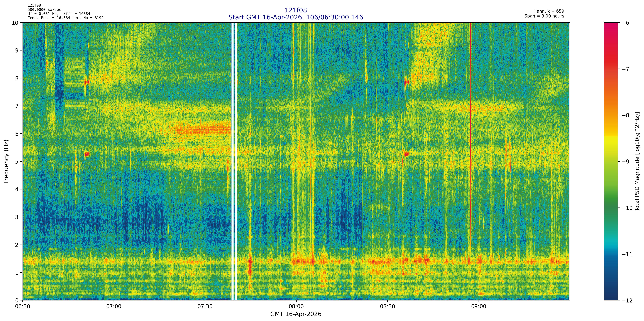Click the Start GMT 16-Apr-2026 subtitle text
The image size is (644, 321).
tap(296, 17)
